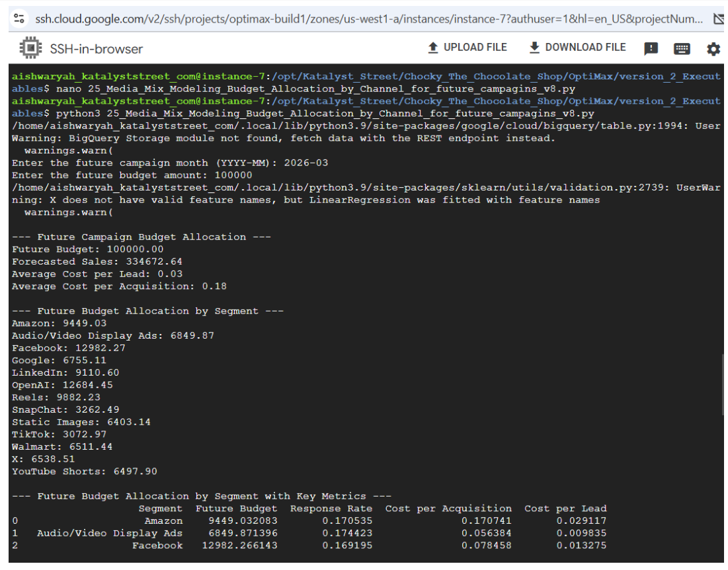Click the upload arrow icon
Screen dimensions: 728x570
click(432, 48)
